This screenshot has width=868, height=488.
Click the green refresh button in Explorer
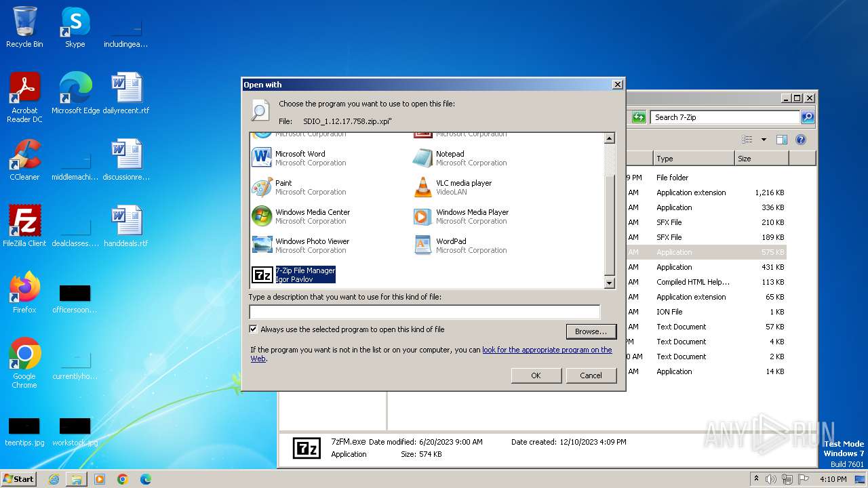(x=639, y=117)
